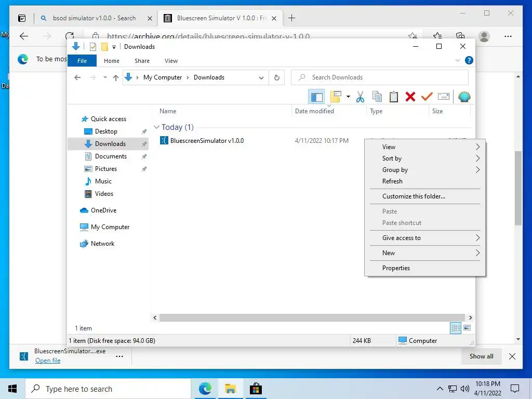Click the Paste clipboard toolbar icon
Image resolution: width=532 pixels, height=399 pixels.
click(x=394, y=97)
